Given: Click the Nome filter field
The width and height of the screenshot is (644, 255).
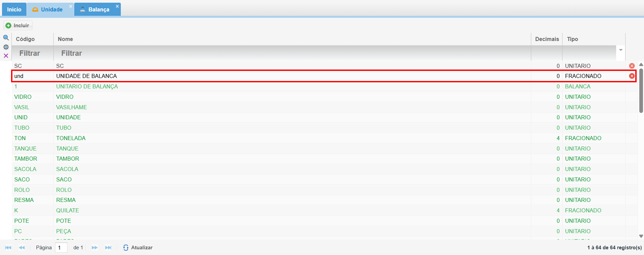Looking at the screenshot, I should tap(292, 53).
